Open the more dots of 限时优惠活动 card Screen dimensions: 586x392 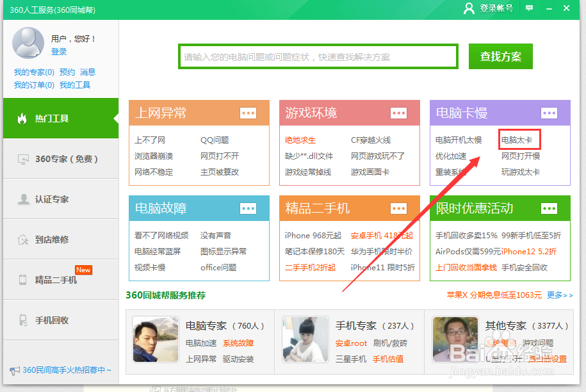coord(549,208)
